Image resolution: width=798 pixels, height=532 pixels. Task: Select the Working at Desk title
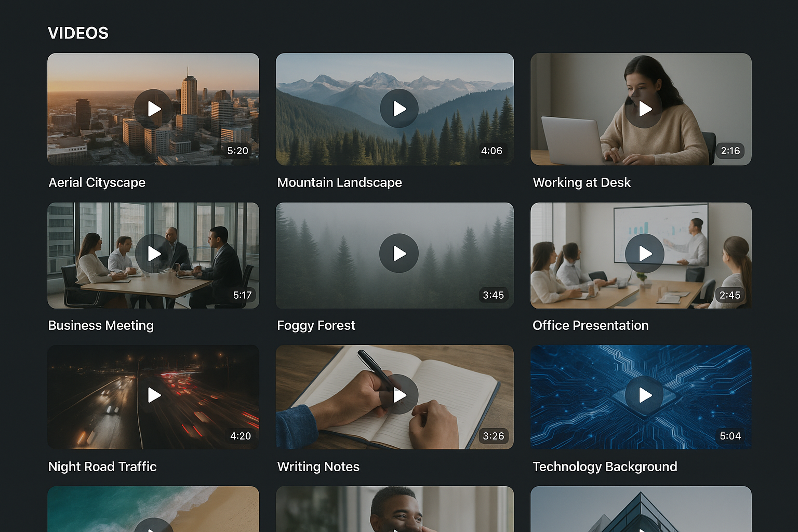point(581,182)
